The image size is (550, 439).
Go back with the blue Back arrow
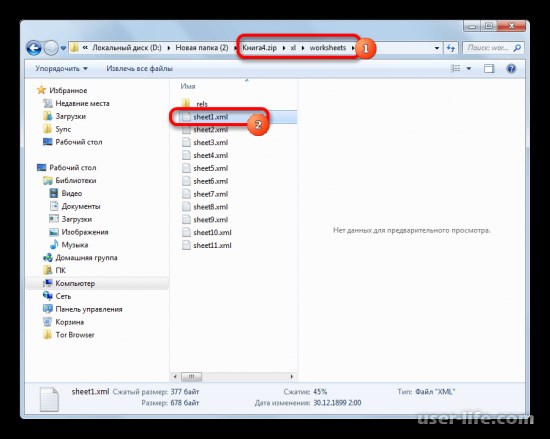click(34, 48)
